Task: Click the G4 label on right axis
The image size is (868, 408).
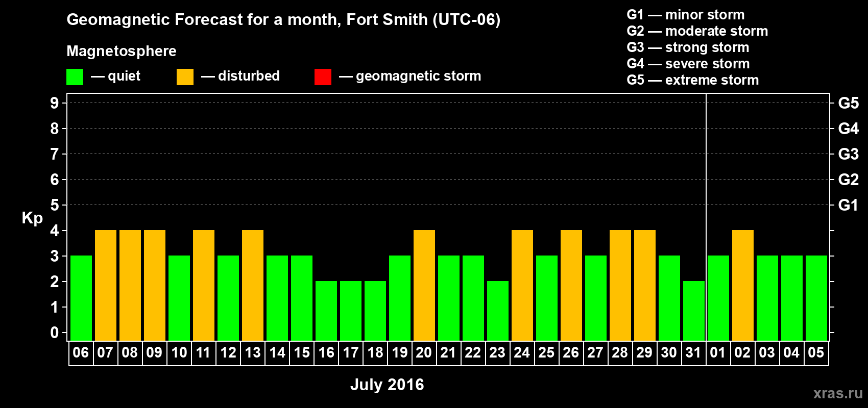Action: tap(849, 129)
